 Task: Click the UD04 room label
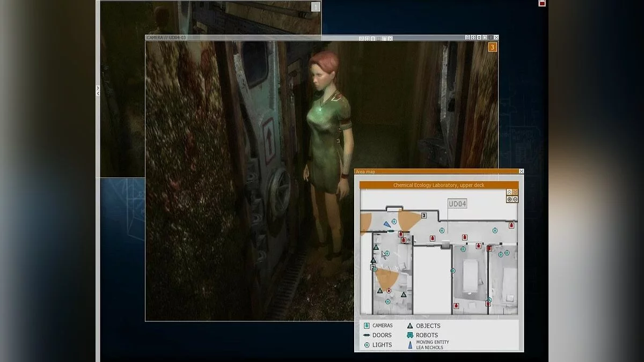click(458, 204)
